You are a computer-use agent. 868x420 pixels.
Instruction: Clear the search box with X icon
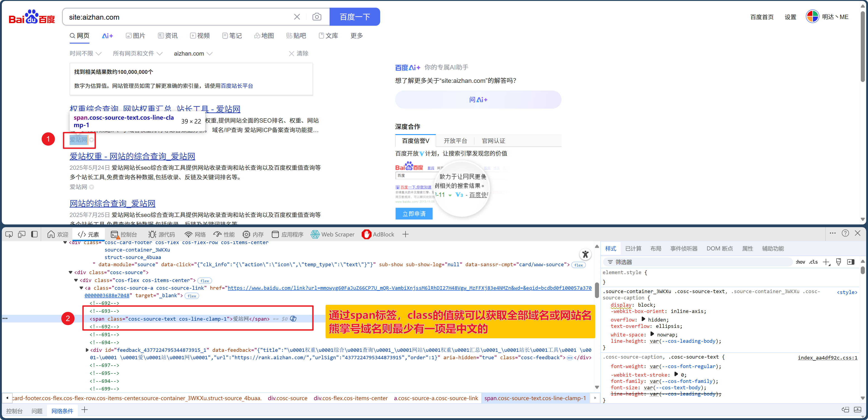point(297,17)
